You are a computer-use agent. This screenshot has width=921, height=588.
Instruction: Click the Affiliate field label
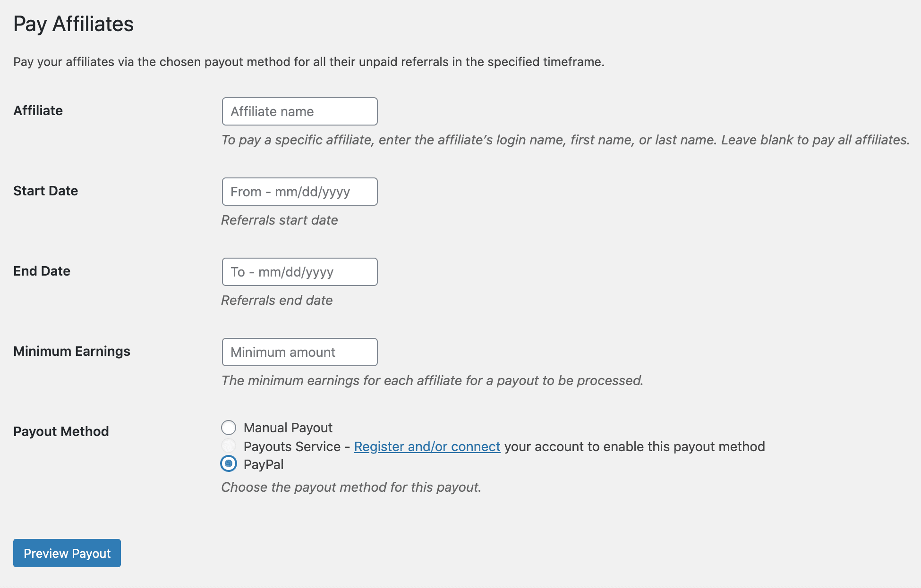38,111
